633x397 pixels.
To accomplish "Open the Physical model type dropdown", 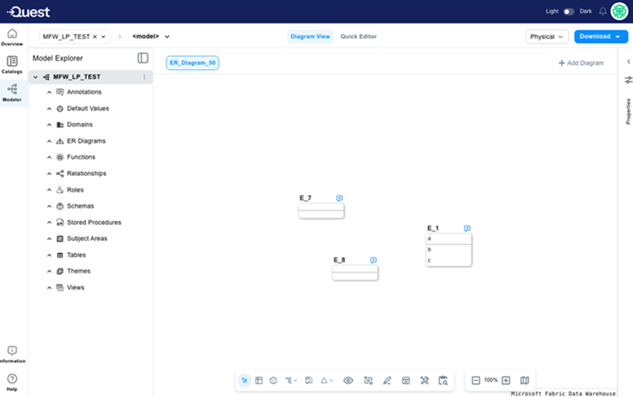I will click(x=547, y=36).
